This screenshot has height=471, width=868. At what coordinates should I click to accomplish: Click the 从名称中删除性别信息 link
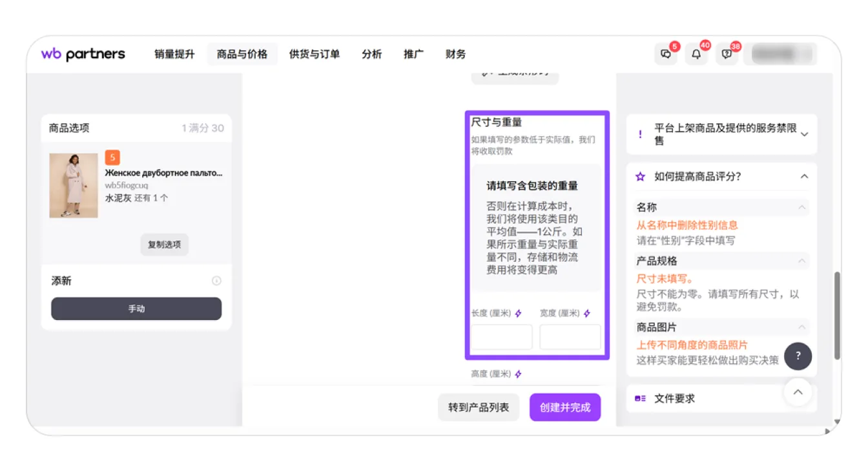(687, 225)
